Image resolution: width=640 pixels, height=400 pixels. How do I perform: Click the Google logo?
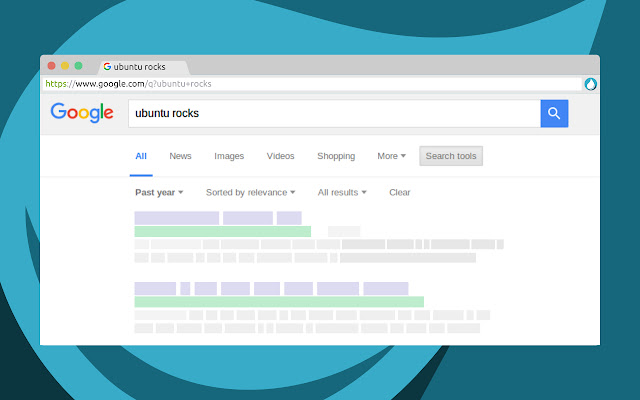coord(82,113)
